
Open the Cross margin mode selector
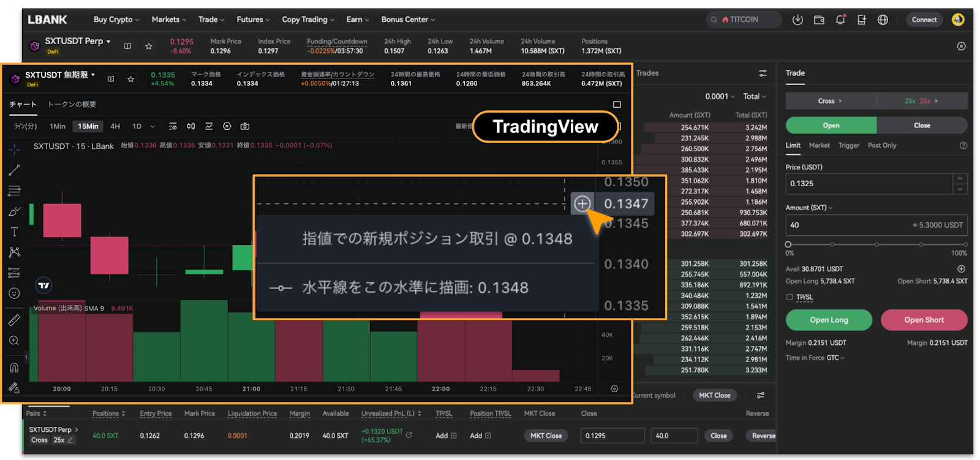point(831,101)
